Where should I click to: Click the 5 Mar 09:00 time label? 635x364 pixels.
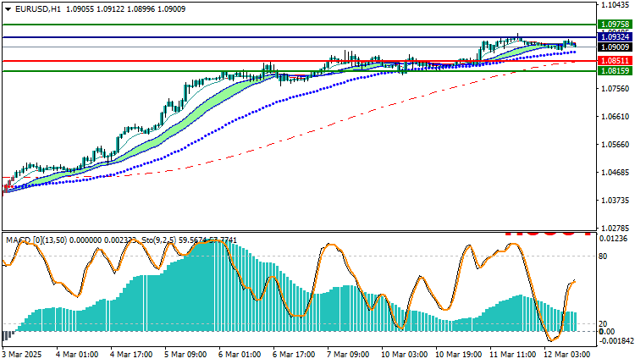point(185,355)
